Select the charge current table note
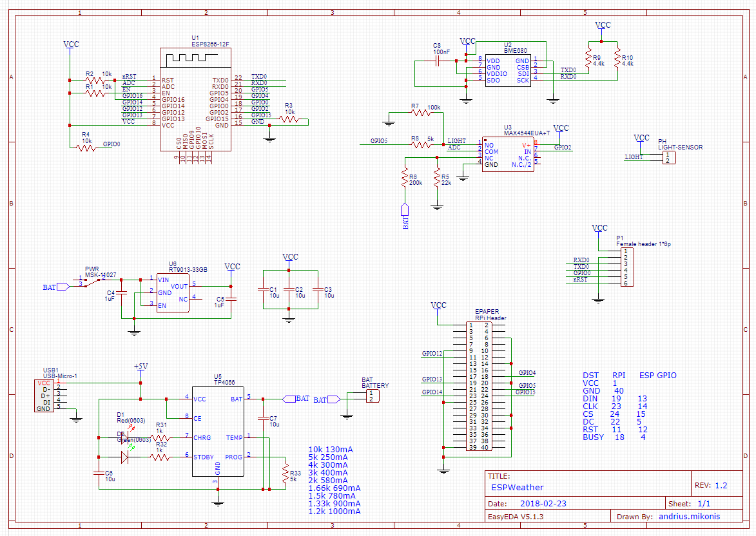 pyautogui.click(x=334, y=481)
